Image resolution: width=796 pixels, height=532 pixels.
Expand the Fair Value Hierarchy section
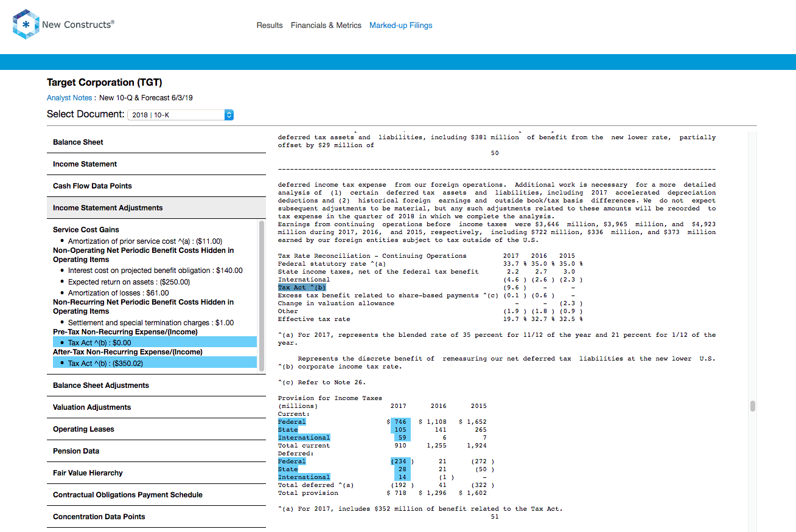(x=156, y=473)
